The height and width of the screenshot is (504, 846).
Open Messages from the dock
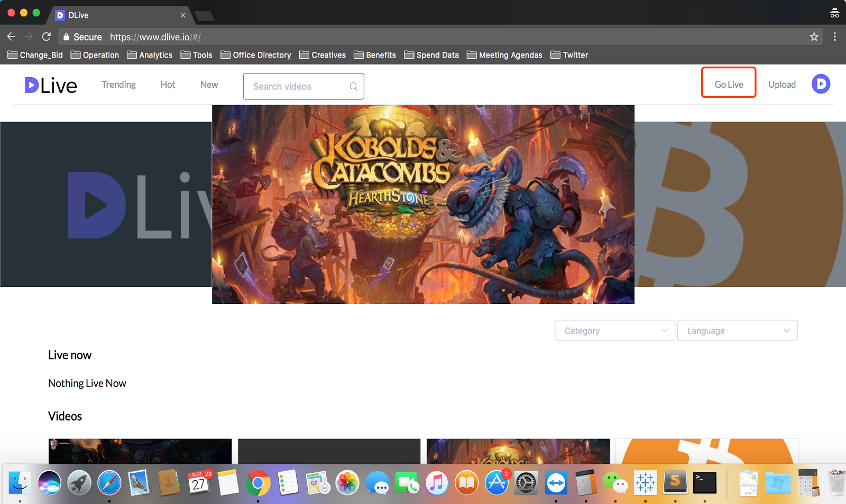(x=378, y=483)
